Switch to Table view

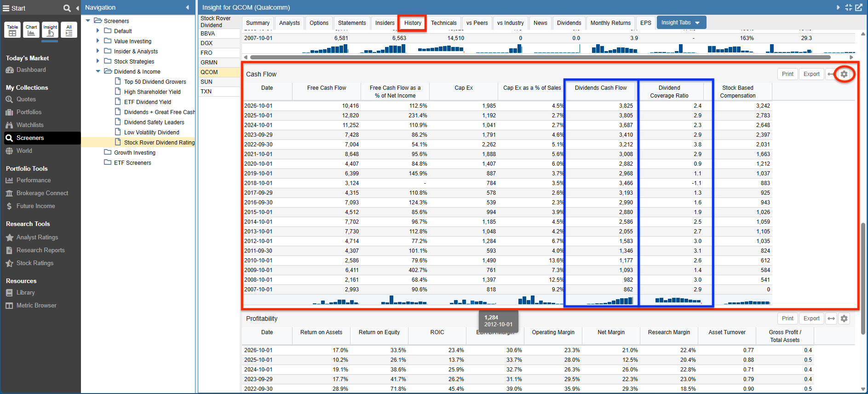(12, 30)
